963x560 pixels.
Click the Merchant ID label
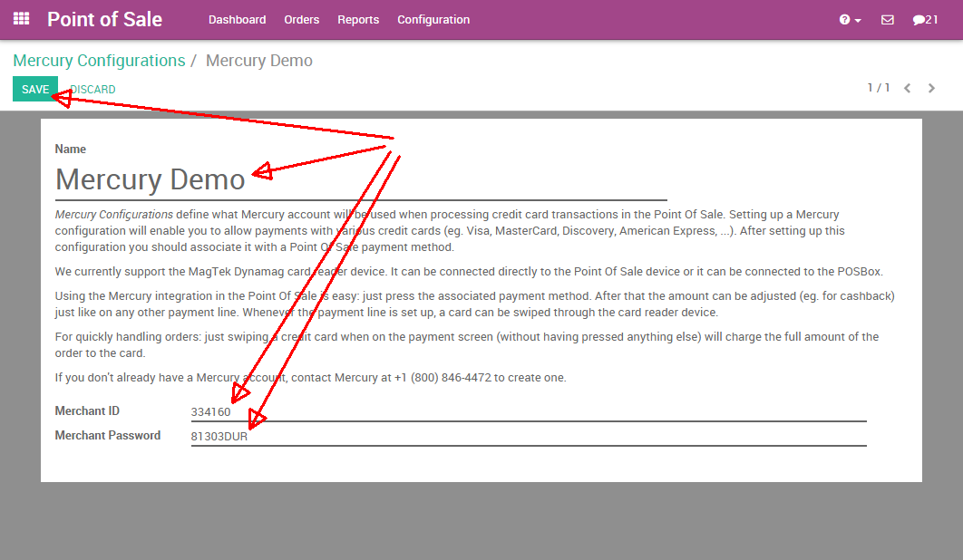87,410
